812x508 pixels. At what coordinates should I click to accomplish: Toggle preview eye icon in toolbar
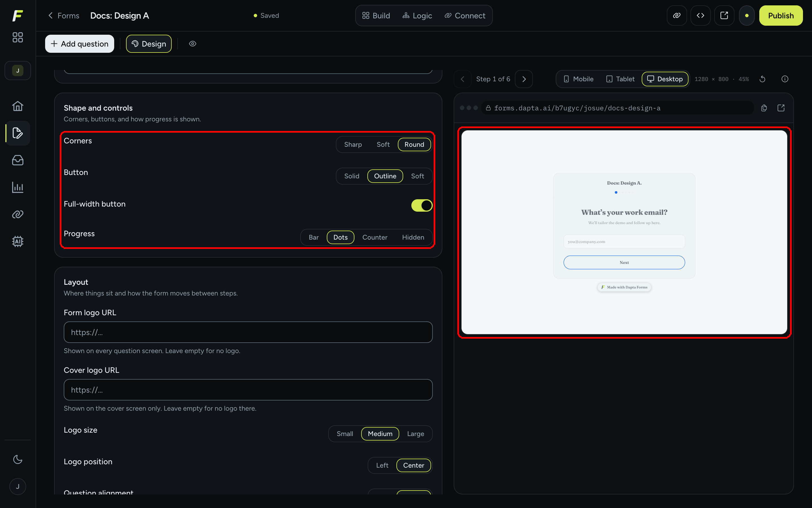click(x=192, y=44)
